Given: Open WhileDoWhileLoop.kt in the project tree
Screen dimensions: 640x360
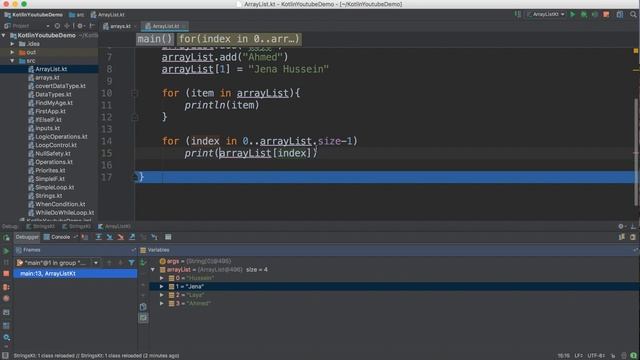Looking at the screenshot, I should click(x=64, y=213).
